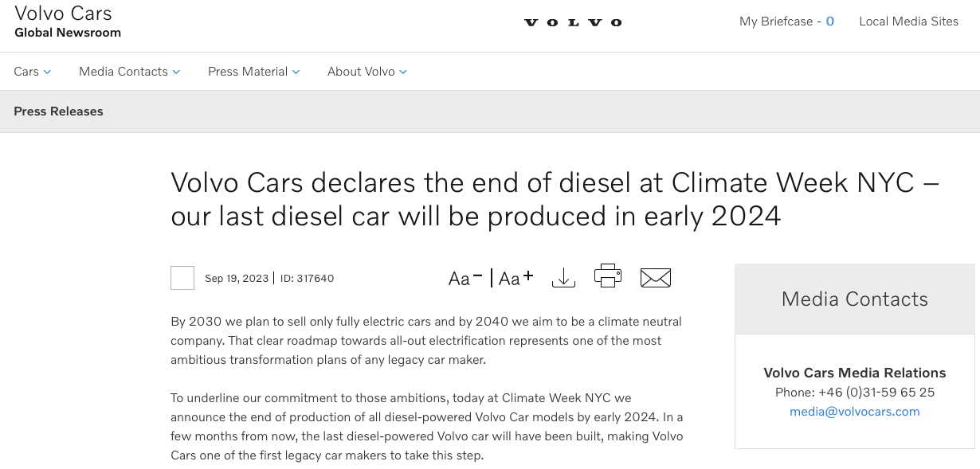Open the Media Contacts dropdown menu
The image size is (980, 469).
[129, 72]
